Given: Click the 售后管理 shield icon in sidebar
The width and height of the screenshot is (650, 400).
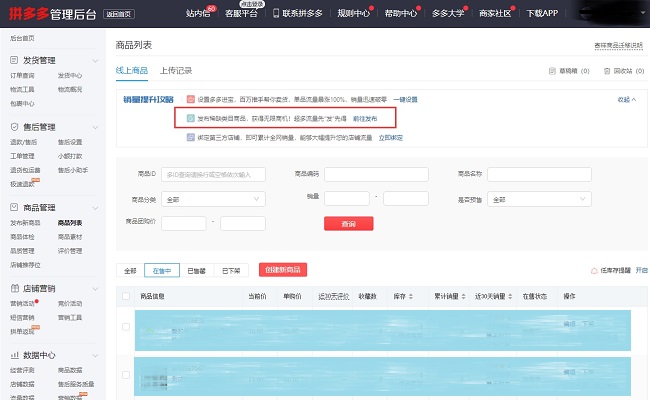Looking at the screenshot, I should click(x=14, y=127).
